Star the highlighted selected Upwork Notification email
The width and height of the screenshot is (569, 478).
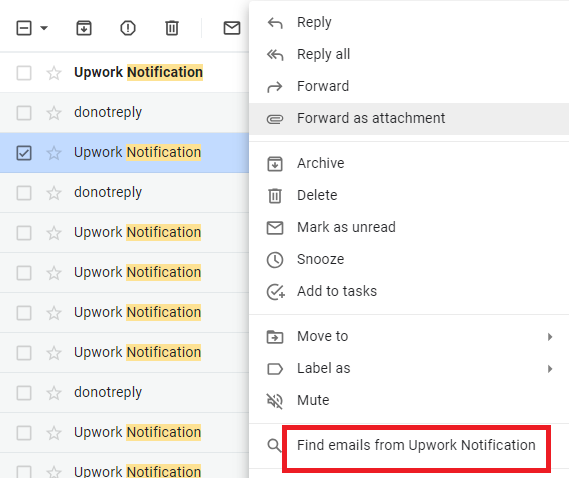[54, 153]
